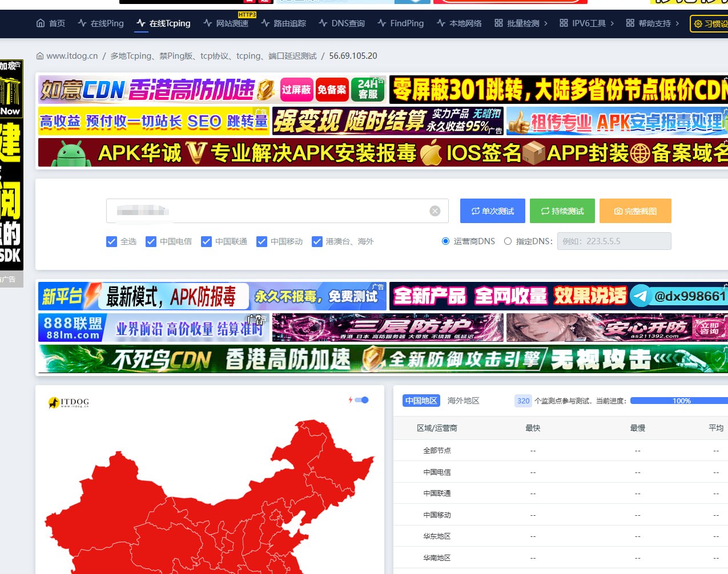728x574 pixels.
Task: Select the 运营商DNS radio button
Action: pyautogui.click(x=446, y=241)
